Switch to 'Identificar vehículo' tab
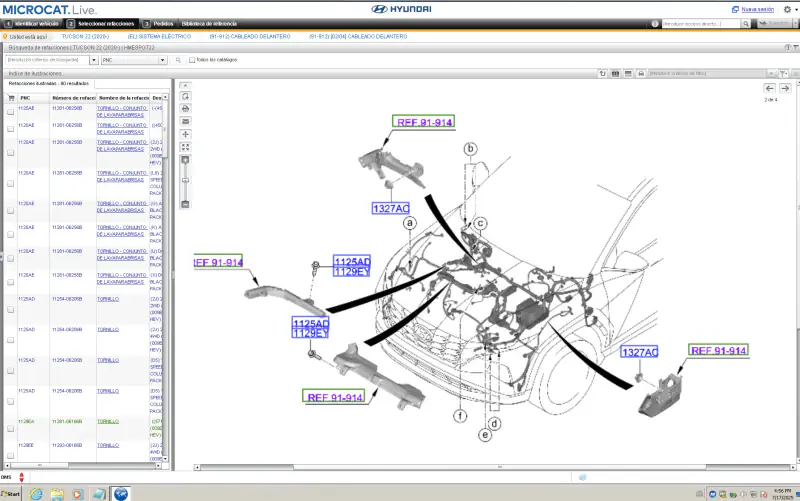This screenshot has height=501, width=800. click(36, 23)
